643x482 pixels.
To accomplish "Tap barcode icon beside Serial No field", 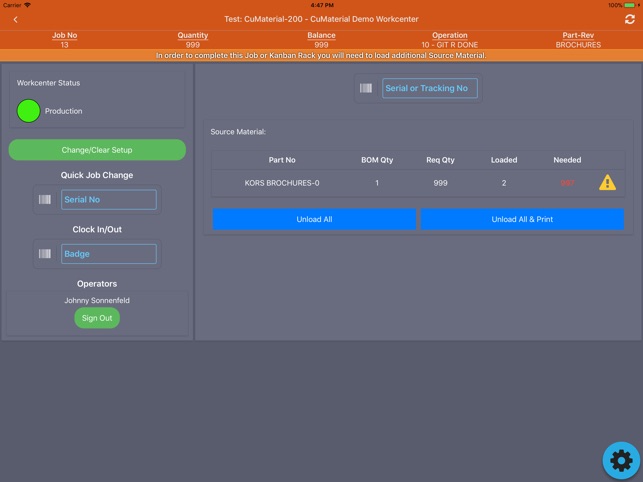I will (x=45, y=199).
